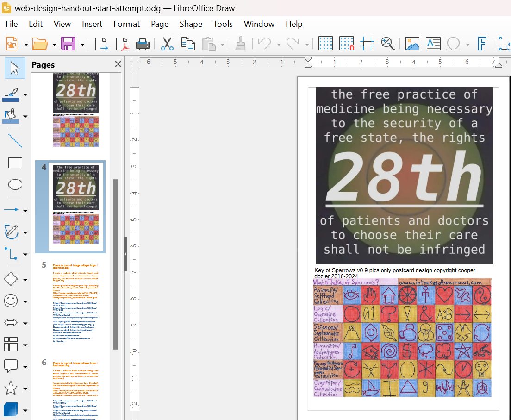Close the Pages panel
The width and height of the screenshot is (511, 420).
point(118,64)
